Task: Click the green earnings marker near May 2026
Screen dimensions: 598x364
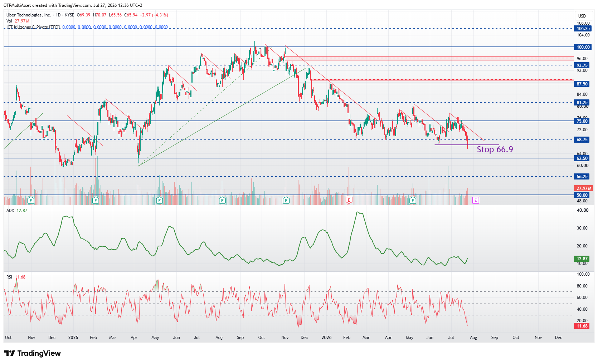Action: [413, 200]
